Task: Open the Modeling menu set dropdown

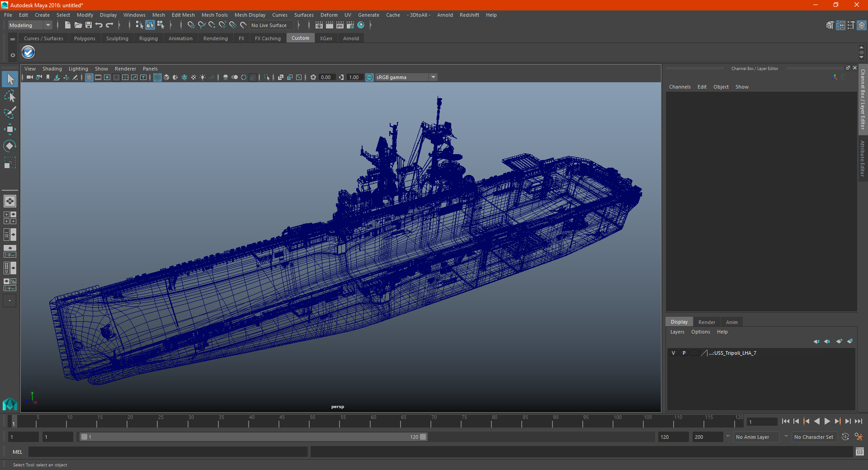Action: (x=30, y=25)
